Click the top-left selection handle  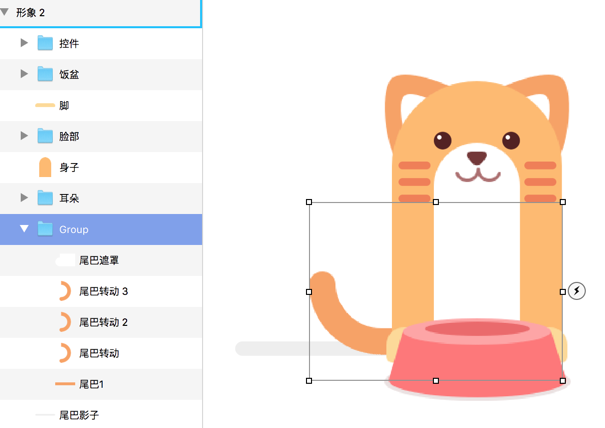tap(309, 202)
